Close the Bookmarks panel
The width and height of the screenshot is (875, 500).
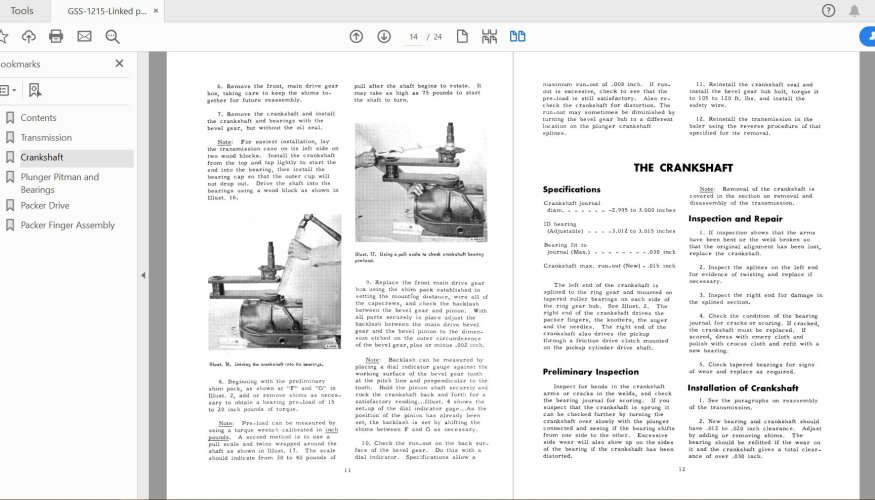point(119,63)
